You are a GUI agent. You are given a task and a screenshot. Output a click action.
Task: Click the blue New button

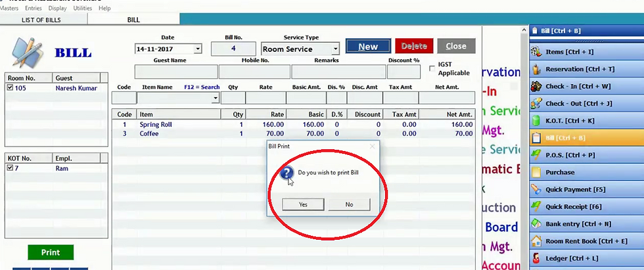tap(368, 47)
